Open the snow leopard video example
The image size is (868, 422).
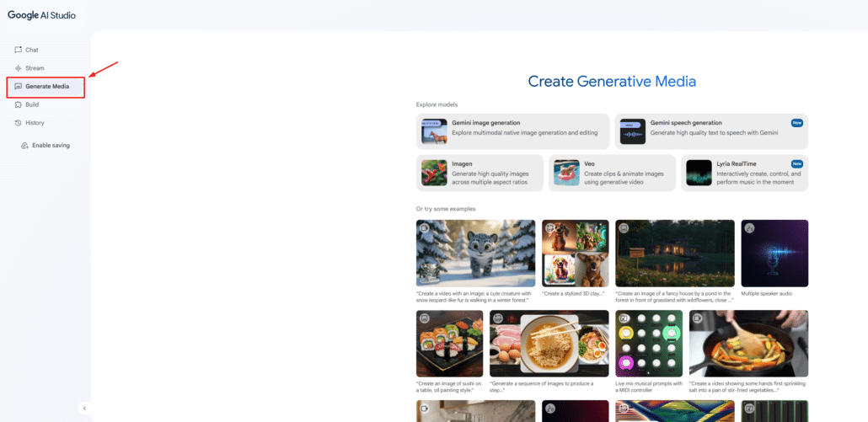(x=475, y=254)
